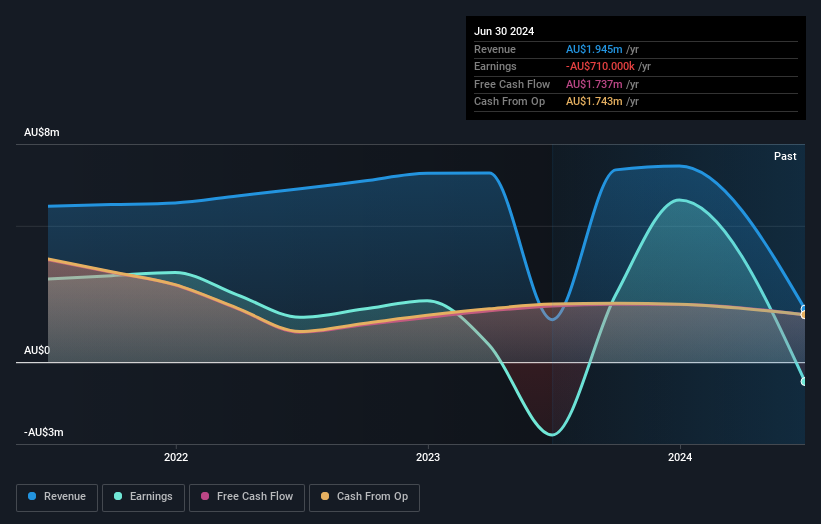Click the Cash From Op endpoint marker
This screenshot has height=524, width=821.
804,315
